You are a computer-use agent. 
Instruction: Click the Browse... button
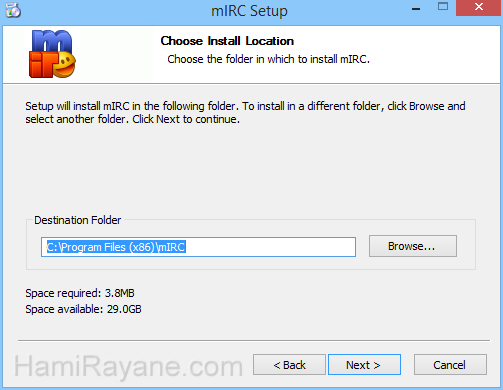[x=413, y=246]
